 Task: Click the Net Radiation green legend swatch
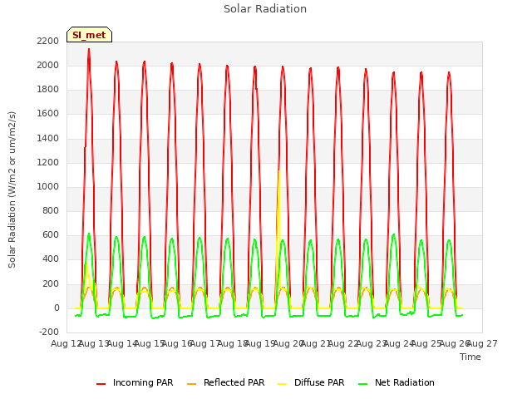pyautogui.click(x=363, y=384)
